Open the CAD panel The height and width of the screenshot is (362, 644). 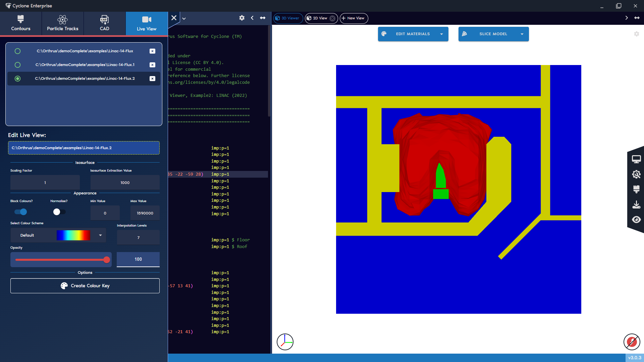104,23
